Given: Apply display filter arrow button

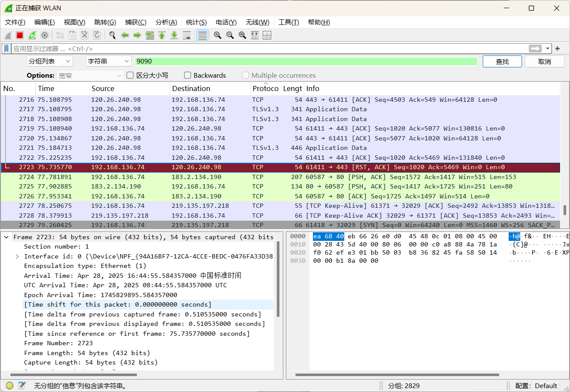Looking at the screenshot, I should click(x=535, y=49).
